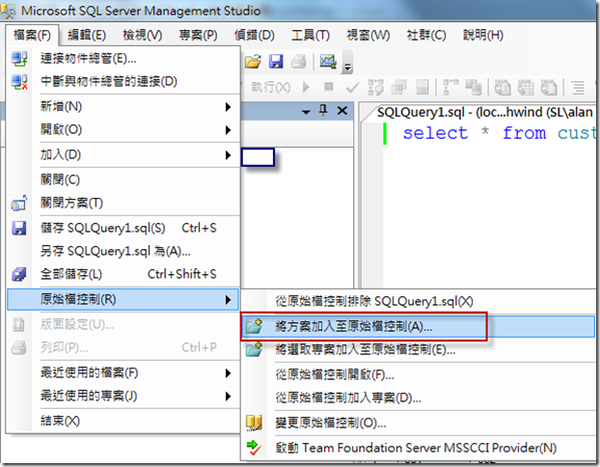This screenshot has width=600, height=467.
Task: Select 連接物件總管(E)... menu entry
Action: (x=123, y=59)
